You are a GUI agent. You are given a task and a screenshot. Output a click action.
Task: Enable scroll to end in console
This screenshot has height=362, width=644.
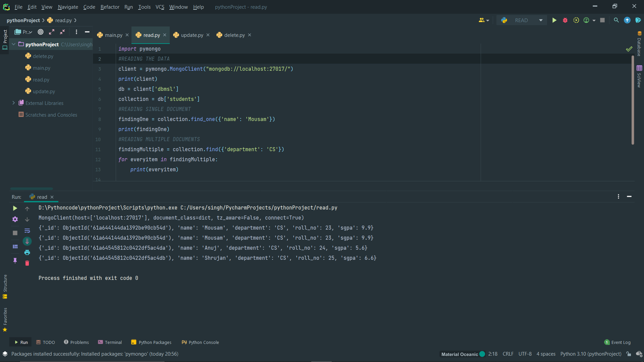(27, 241)
